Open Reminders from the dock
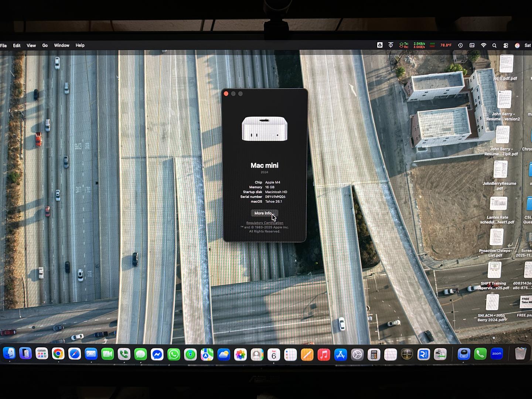Screen dimensions: 532x399 click(x=290, y=354)
